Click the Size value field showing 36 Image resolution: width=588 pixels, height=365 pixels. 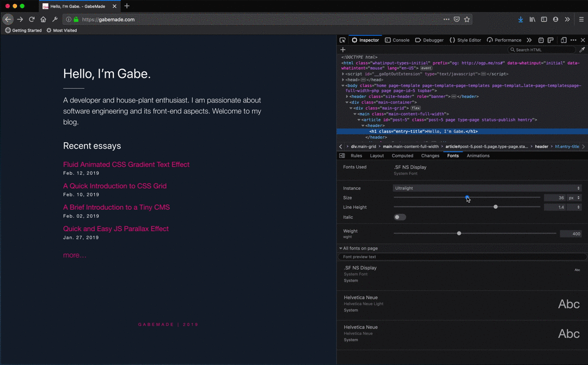(x=555, y=198)
